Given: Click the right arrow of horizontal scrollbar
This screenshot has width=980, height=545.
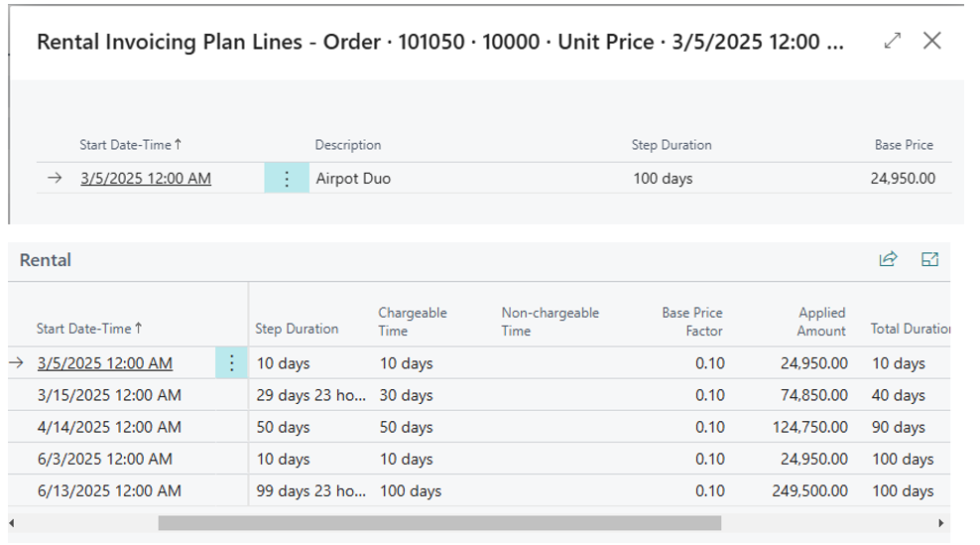Looking at the screenshot, I should coord(940,523).
